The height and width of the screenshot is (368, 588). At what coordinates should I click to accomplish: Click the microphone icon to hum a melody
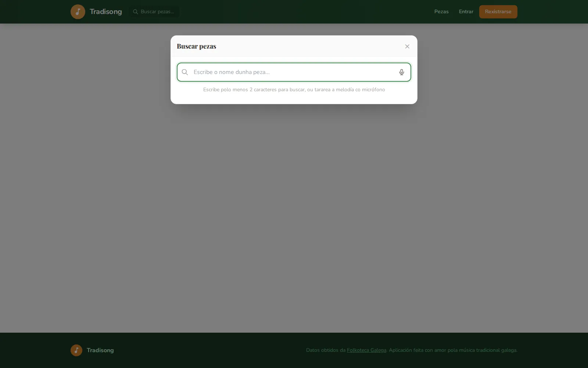[x=401, y=72]
